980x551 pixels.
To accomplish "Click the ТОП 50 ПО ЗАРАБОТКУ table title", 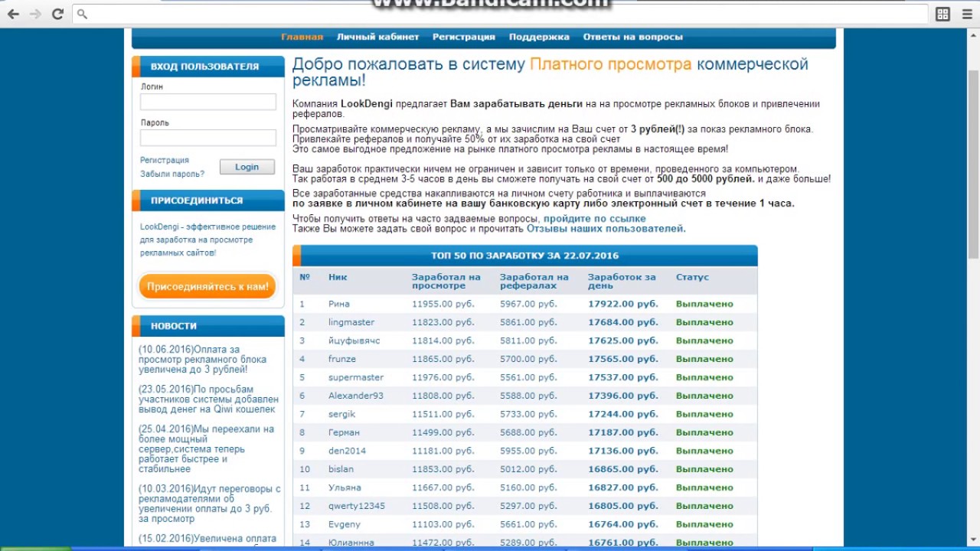I will 524,256.
